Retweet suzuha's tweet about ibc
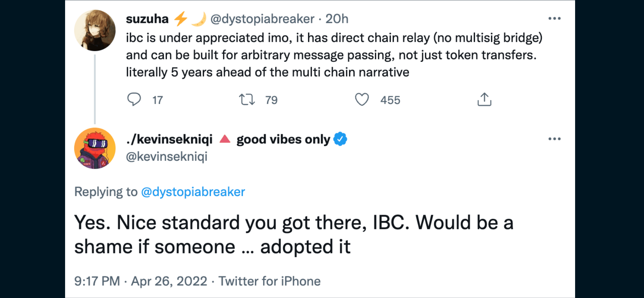 (247, 100)
